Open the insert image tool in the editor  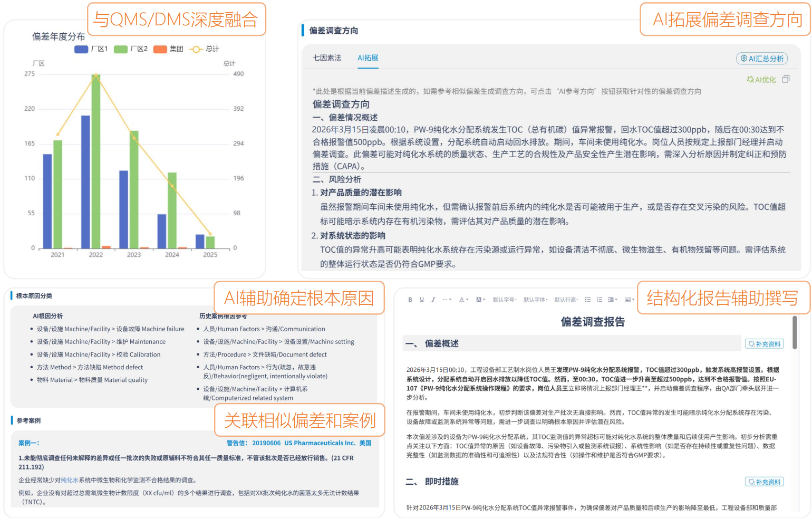[x=629, y=300]
